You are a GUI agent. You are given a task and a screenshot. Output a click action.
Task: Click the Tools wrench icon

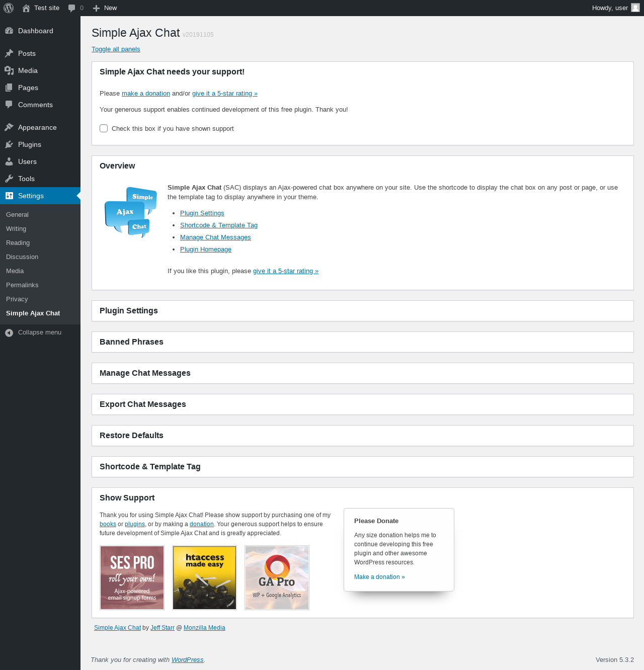(x=9, y=179)
